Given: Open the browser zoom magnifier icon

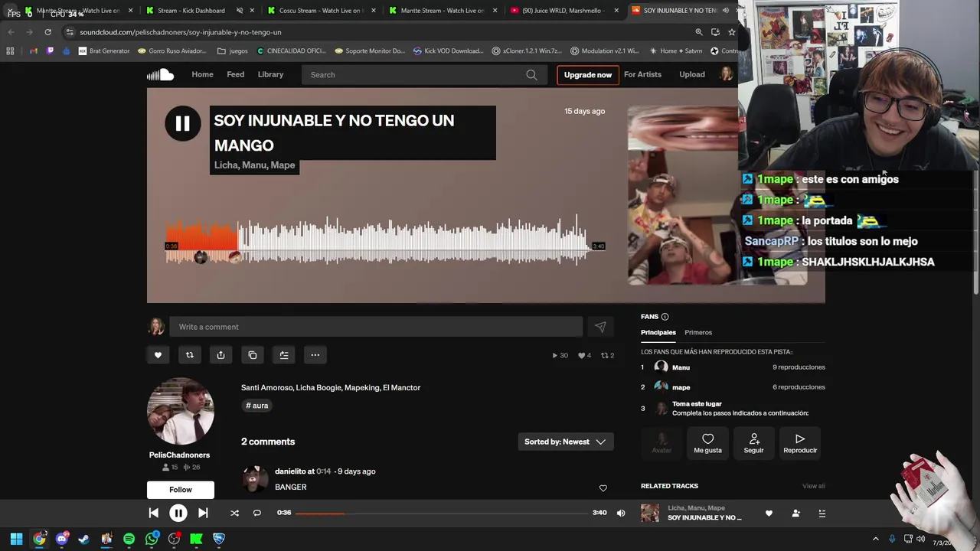Looking at the screenshot, I should [x=698, y=32].
